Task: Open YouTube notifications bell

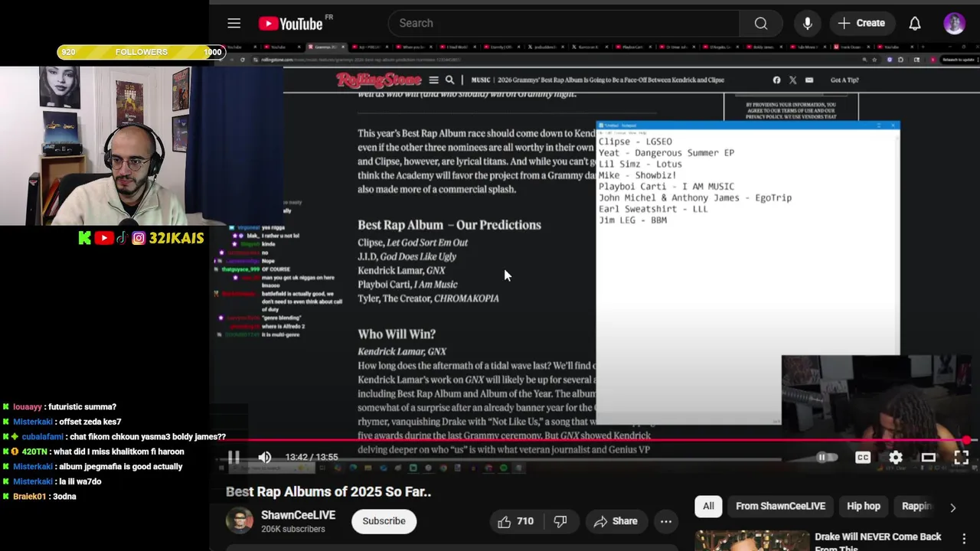Action: click(915, 23)
